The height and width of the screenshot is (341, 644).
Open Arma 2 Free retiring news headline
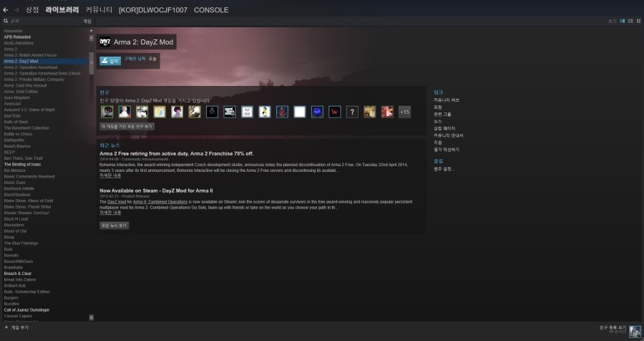click(x=176, y=153)
